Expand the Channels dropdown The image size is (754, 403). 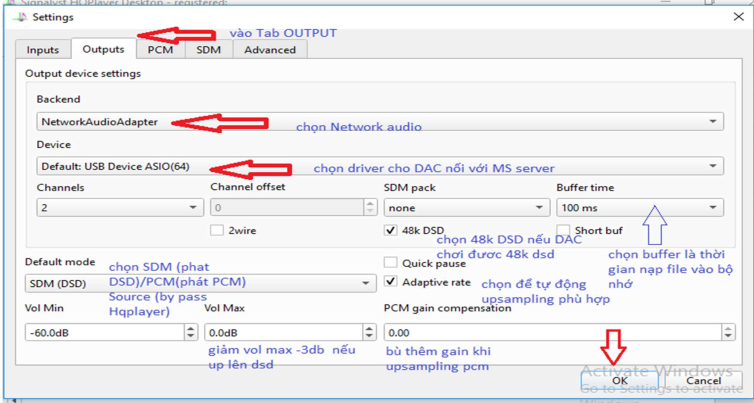coord(119,208)
